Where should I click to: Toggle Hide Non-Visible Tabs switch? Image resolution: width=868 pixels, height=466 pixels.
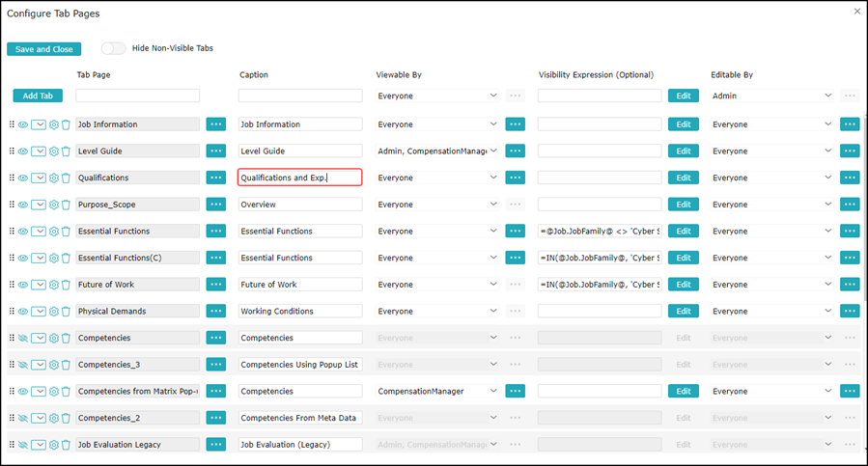pyautogui.click(x=113, y=48)
